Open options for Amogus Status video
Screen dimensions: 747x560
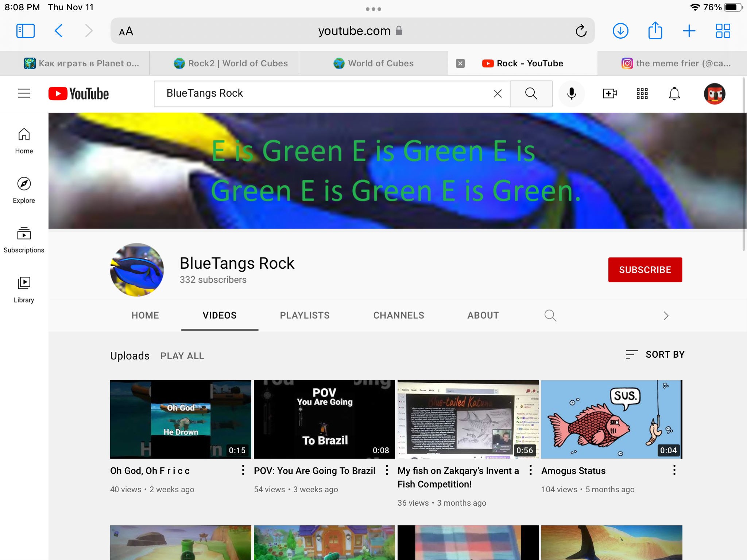coord(674,470)
